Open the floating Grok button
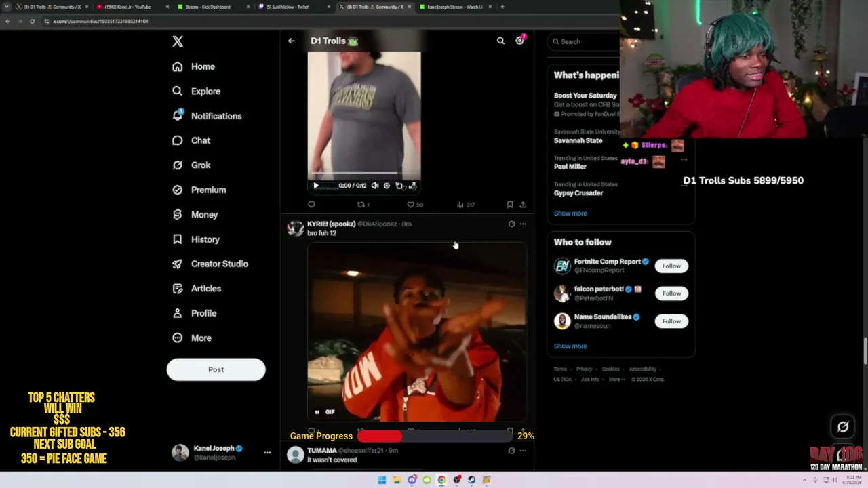Screen dimensions: 868x488 pos(843,426)
